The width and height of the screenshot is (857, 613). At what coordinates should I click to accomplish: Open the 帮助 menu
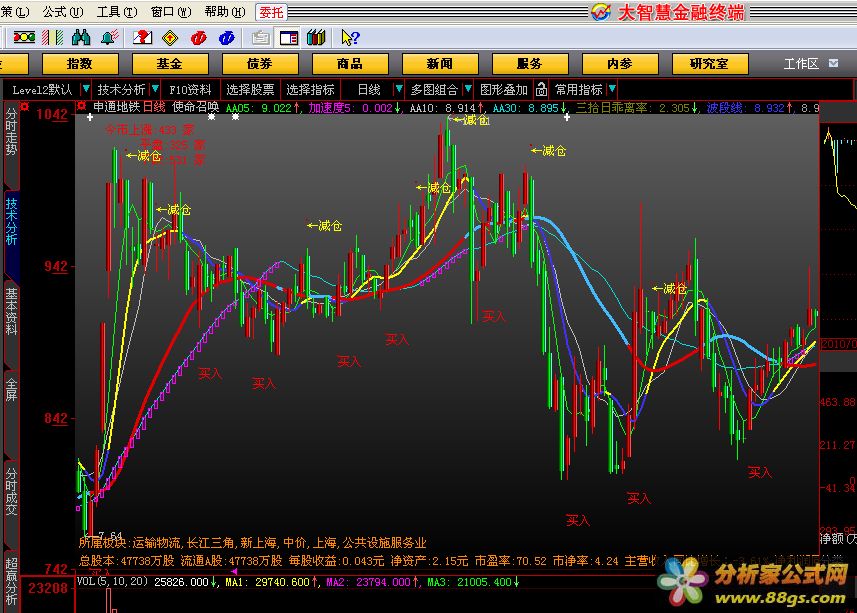(225, 12)
